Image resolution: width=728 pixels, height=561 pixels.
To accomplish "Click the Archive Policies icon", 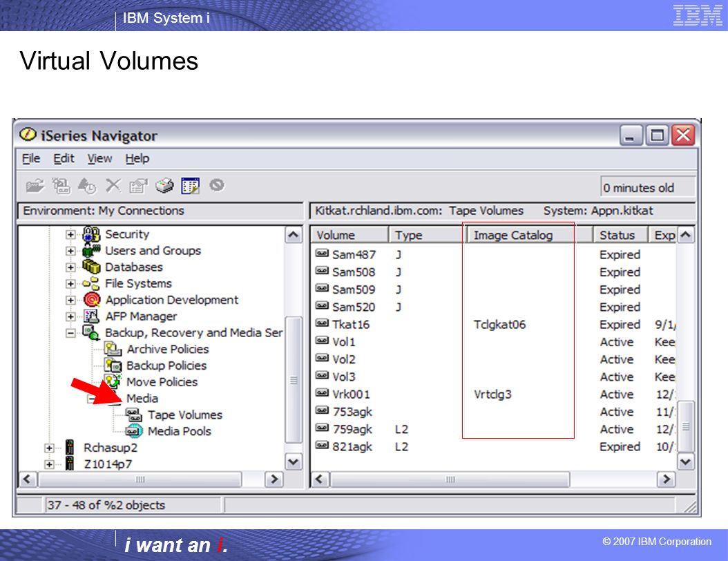I will tap(113, 349).
